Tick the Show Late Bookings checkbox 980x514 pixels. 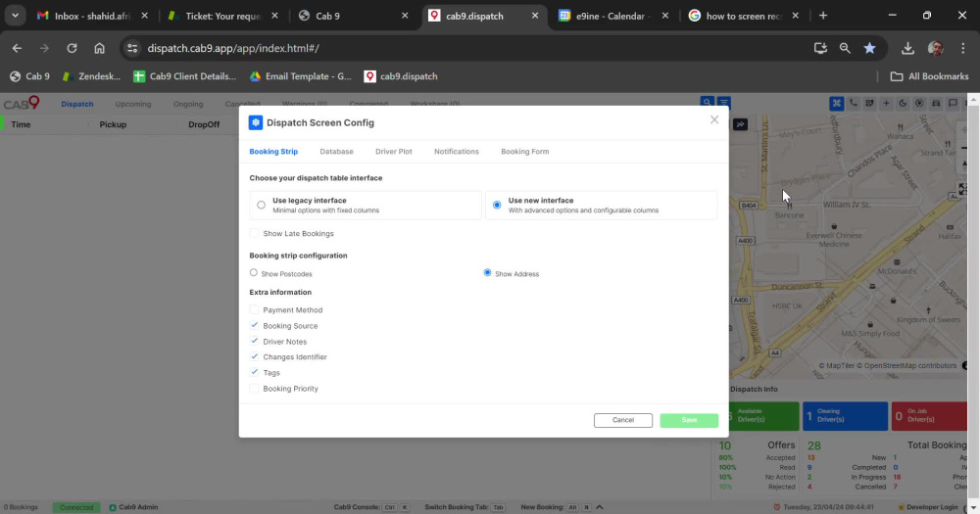tap(254, 233)
